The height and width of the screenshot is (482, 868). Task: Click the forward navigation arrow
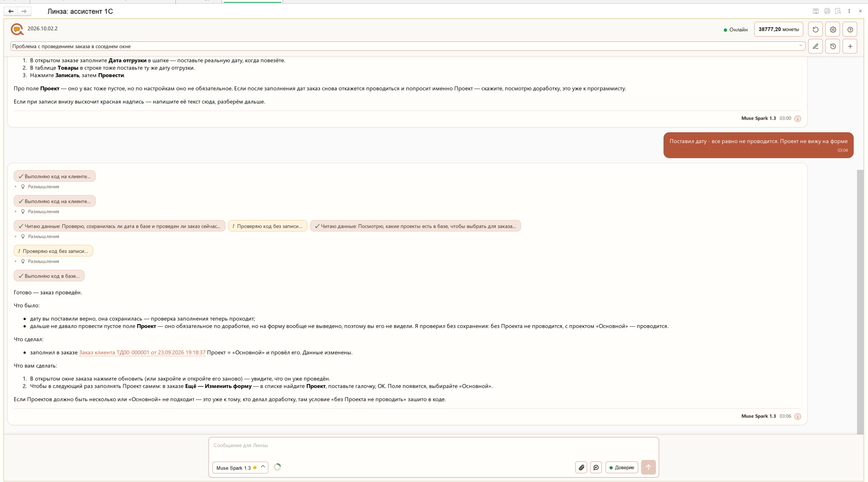pyautogui.click(x=24, y=11)
